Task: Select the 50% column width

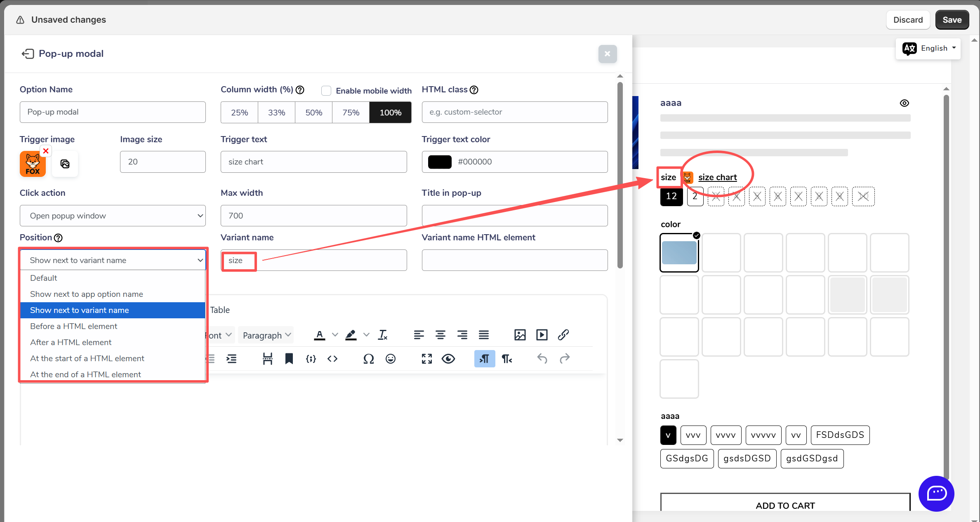Action: [x=313, y=113]
